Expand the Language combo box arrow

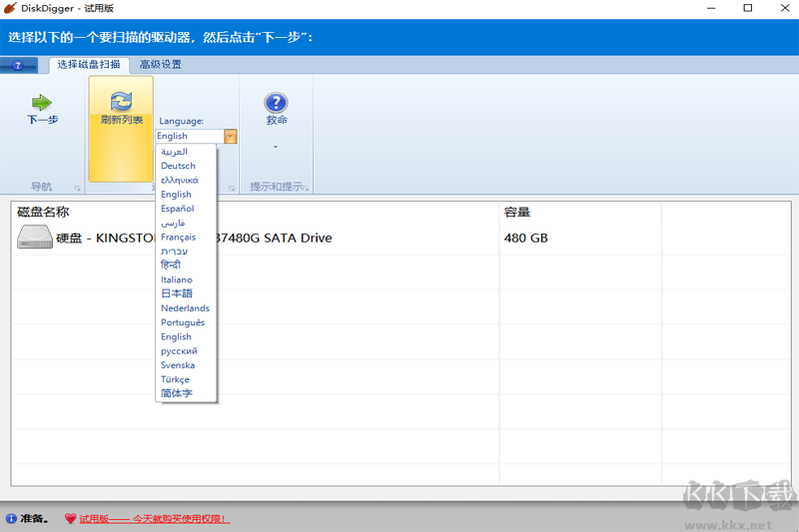coord(231,136)
